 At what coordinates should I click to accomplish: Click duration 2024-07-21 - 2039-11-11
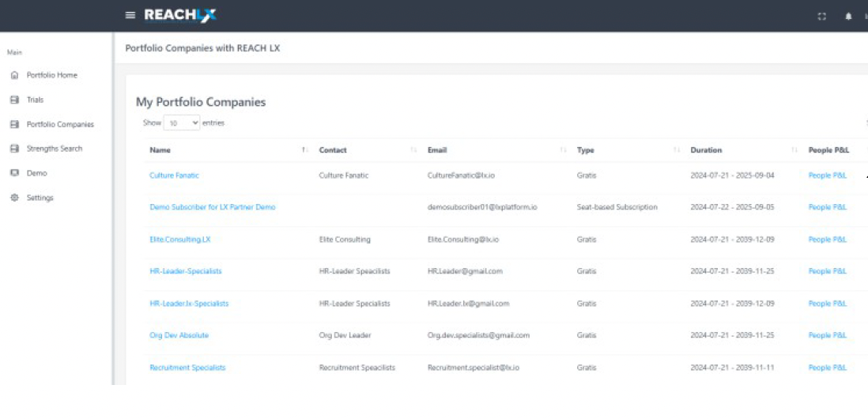point(730,368)
